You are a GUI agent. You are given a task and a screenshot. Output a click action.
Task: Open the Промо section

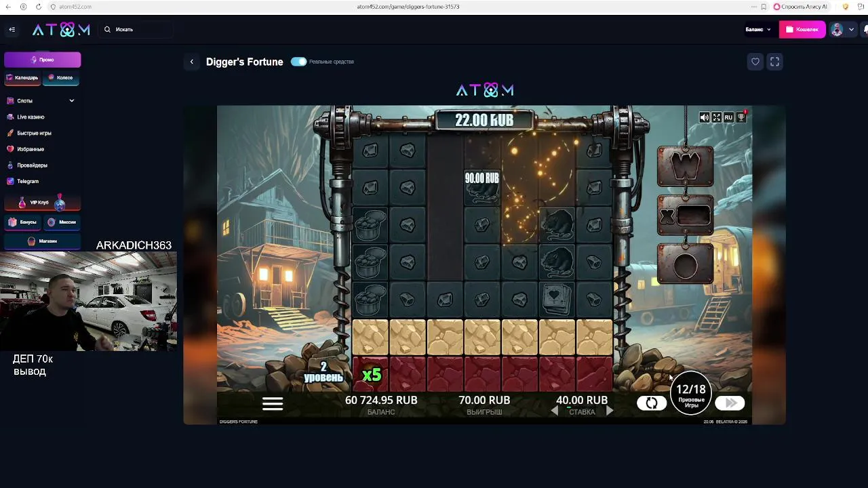(x=43, y=60)
